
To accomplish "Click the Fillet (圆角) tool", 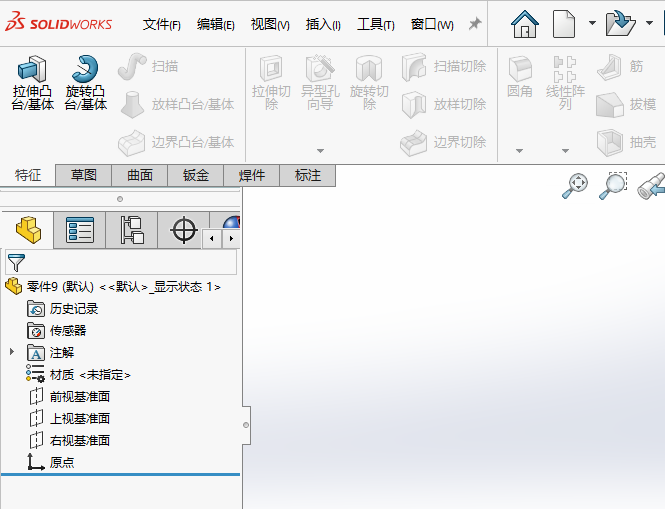I will coord(520,77).
